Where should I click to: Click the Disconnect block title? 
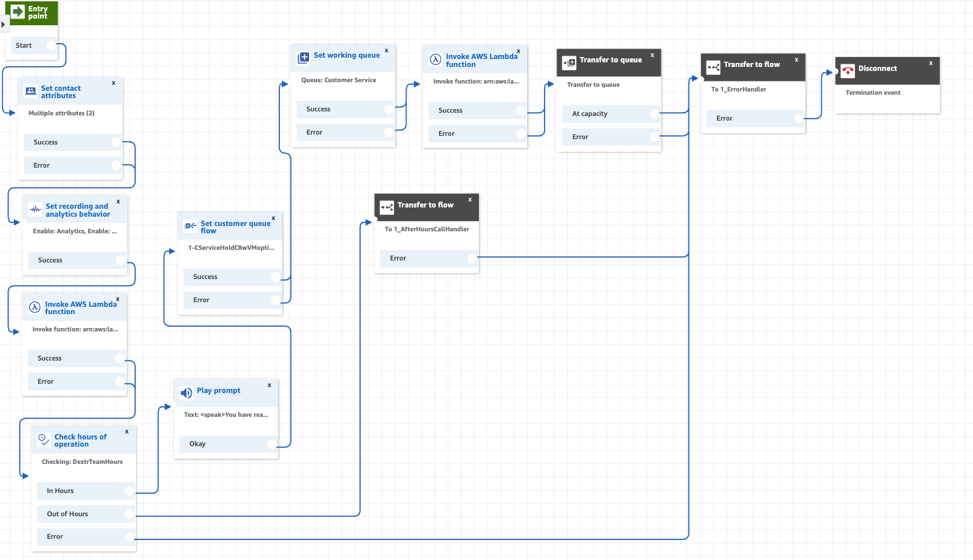point(877,68)
